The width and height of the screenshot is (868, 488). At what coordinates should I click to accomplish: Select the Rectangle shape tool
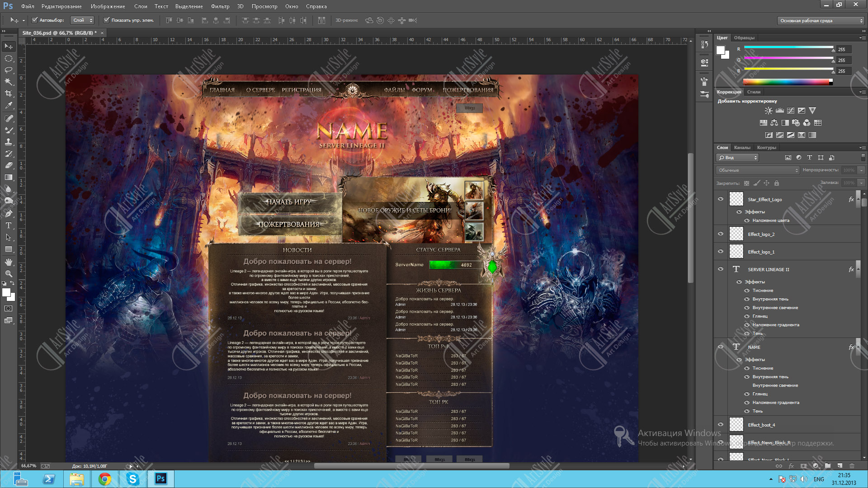tap(9, 249)
